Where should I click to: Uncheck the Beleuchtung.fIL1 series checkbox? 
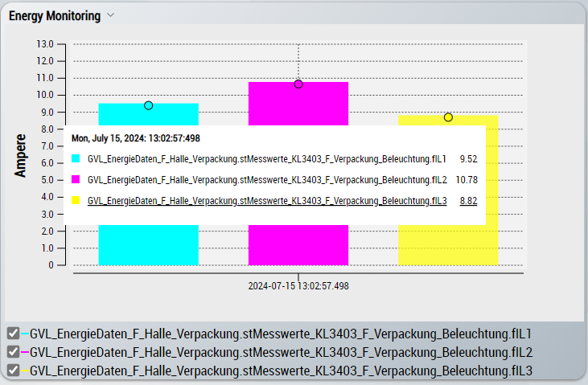pos(13,334)
